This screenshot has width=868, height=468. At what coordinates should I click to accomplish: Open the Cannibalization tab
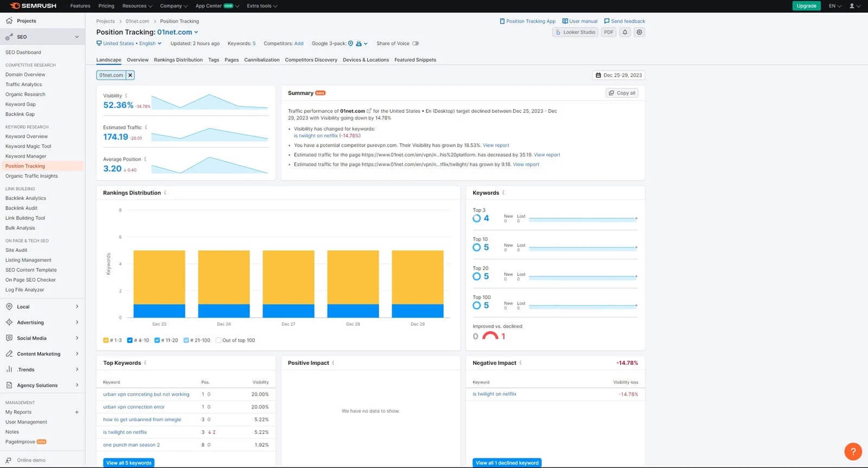pyautogui.click(x=262, y=60)
